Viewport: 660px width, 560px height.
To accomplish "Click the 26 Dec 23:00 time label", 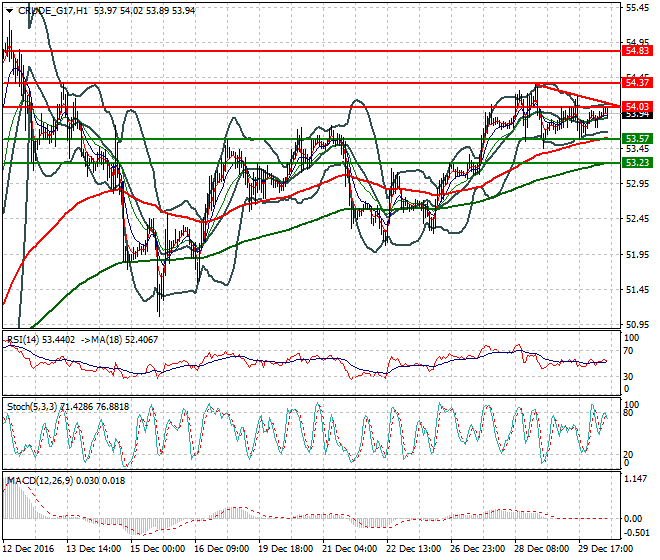I will (478, 549).
